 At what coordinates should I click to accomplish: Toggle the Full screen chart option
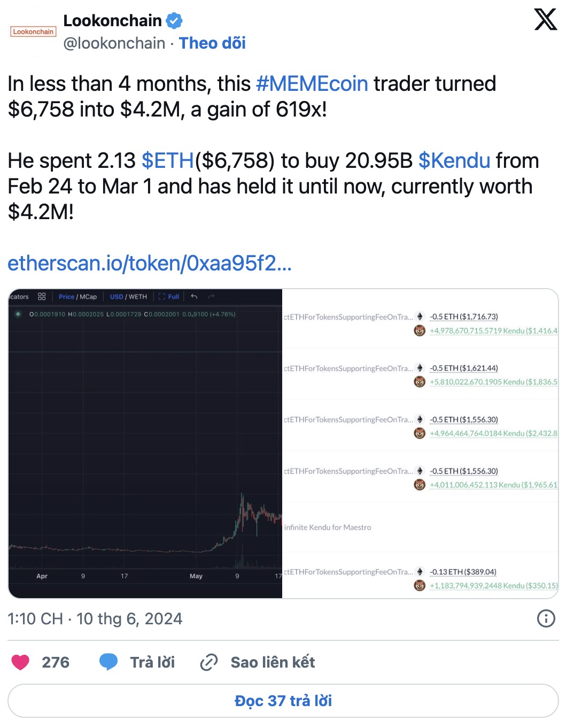click(x=169, y=297)
